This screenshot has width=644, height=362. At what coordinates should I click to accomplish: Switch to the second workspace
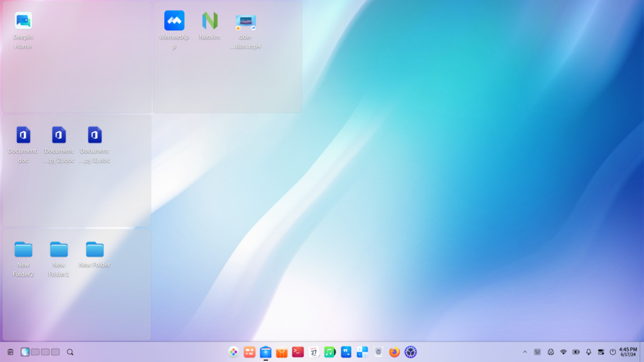pyautogui.click(x=36, y=353)
